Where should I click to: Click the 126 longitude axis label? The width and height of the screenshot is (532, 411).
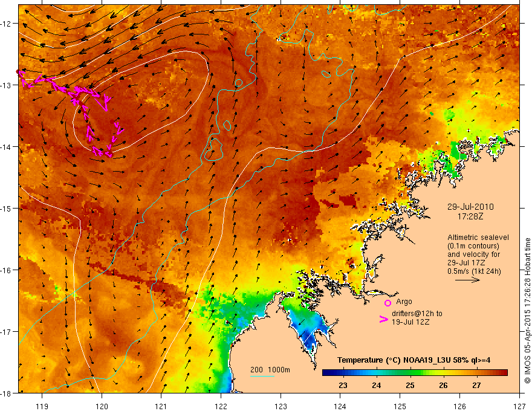[459, 406]
